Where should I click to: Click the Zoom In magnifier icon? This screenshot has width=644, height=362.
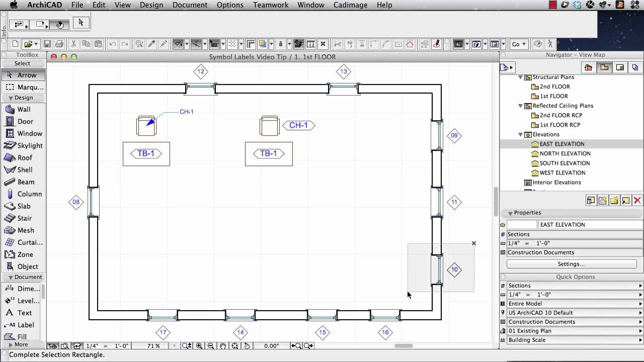pyautogui.click(x=199, y=346)
